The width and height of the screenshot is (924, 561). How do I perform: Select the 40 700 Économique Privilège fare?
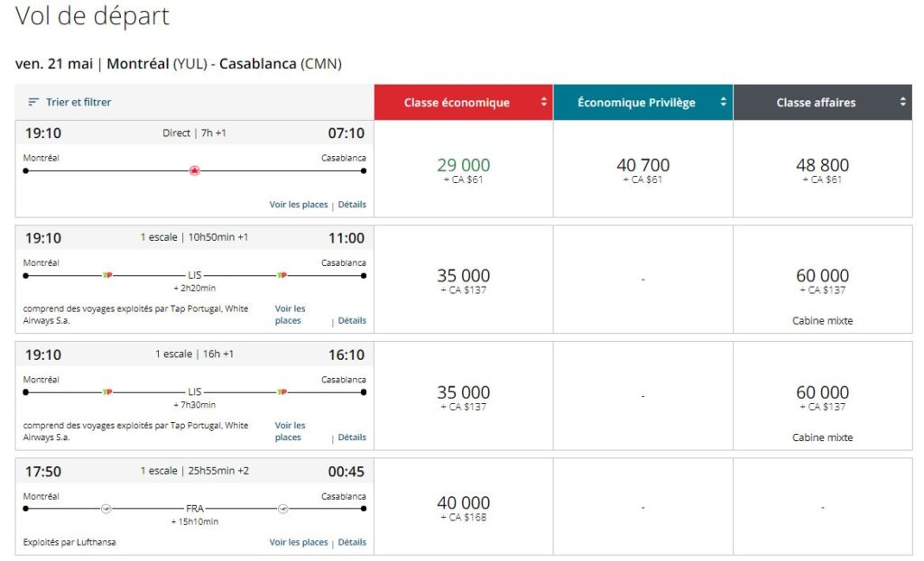point(642,169)
